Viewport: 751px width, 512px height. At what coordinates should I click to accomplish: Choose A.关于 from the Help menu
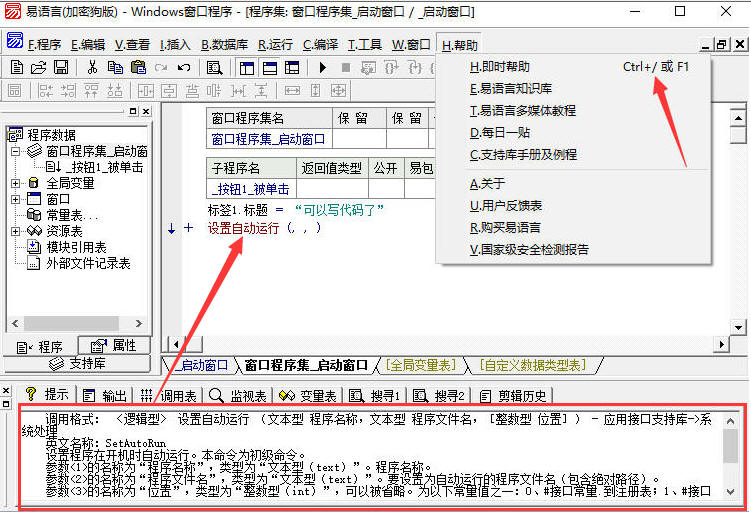tap(573, 183)
